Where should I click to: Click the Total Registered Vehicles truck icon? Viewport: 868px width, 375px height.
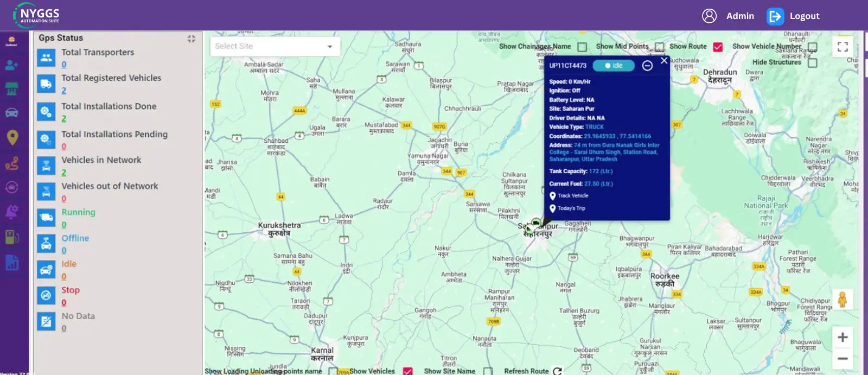click(x=46, y=84)
